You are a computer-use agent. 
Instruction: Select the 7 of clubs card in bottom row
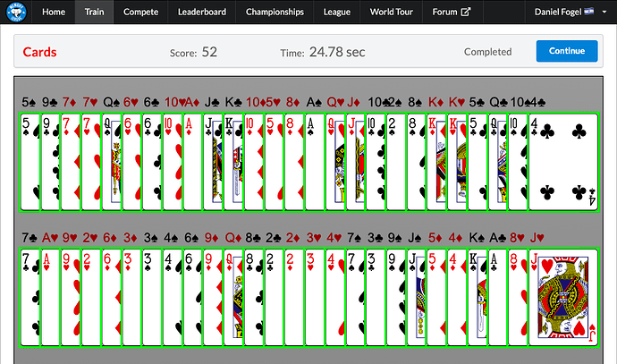pos(30,297)
